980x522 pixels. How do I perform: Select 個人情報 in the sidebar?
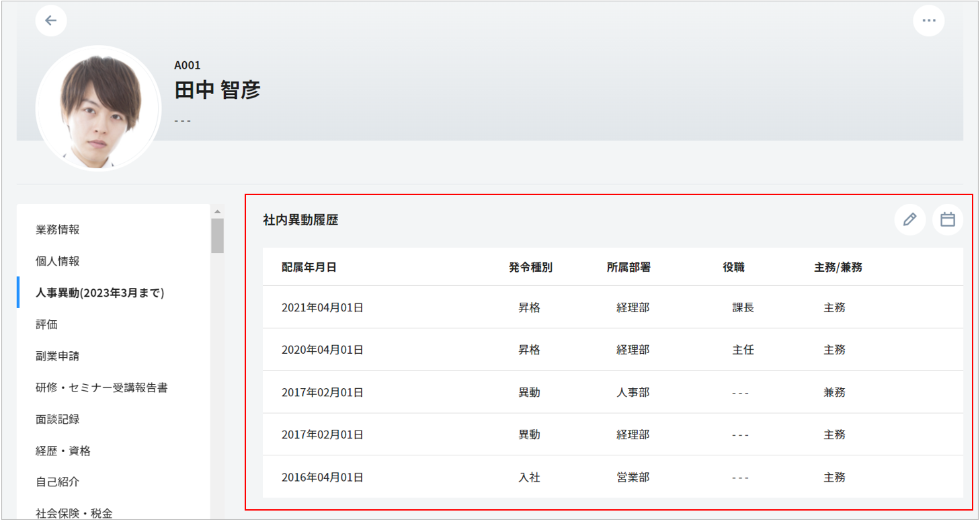58,261
